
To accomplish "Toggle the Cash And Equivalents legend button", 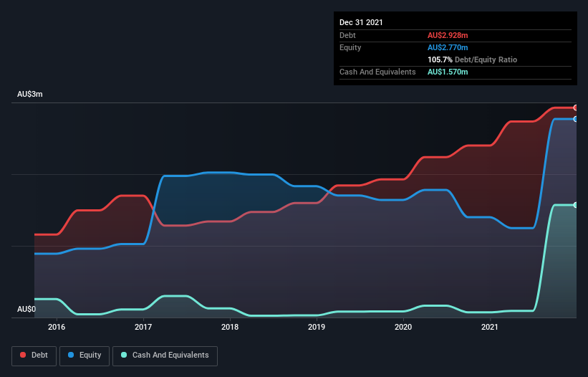I will 165,355.
